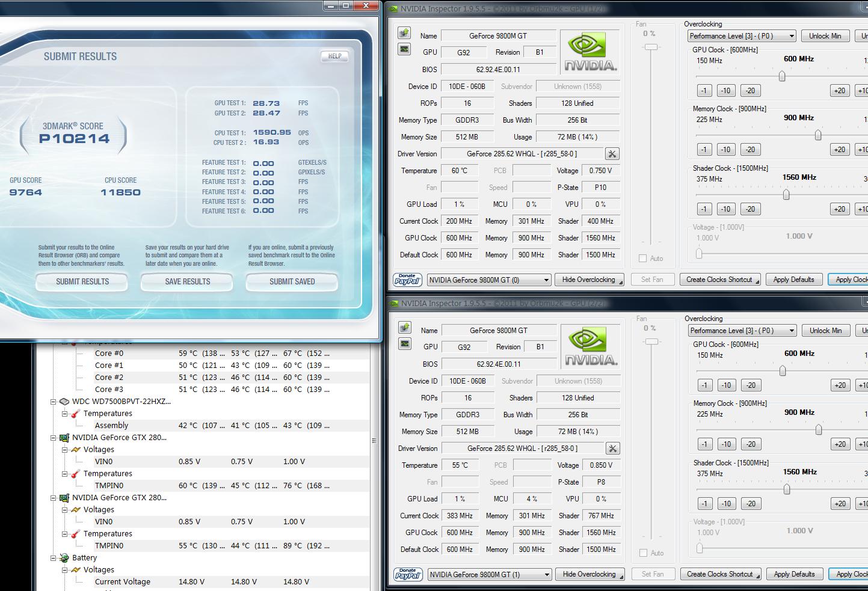Open the NVIDIA GeForce 9800M GT (0) GPU selector

(x=489, y=280)
